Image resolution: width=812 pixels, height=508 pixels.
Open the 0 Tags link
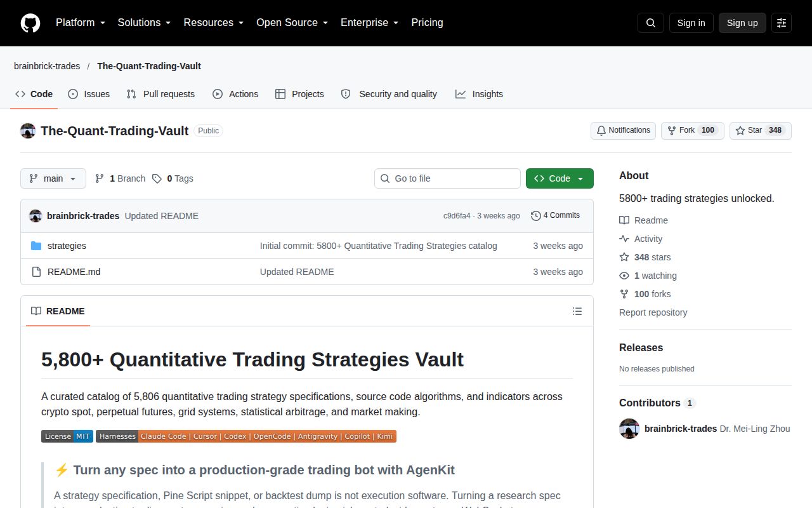(x=173, y=178)
